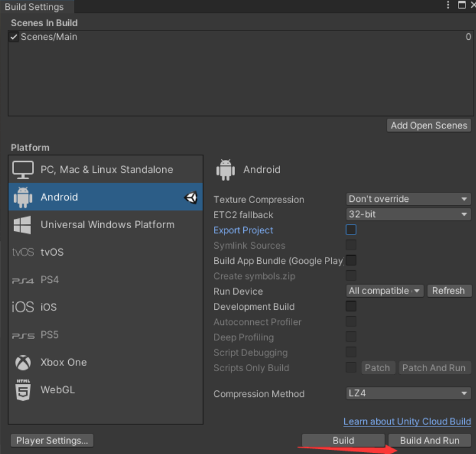476x454 pixels.
Task: Select the PC, Mac & Linux Standalone monitor icon
Action: pos(23,170)
